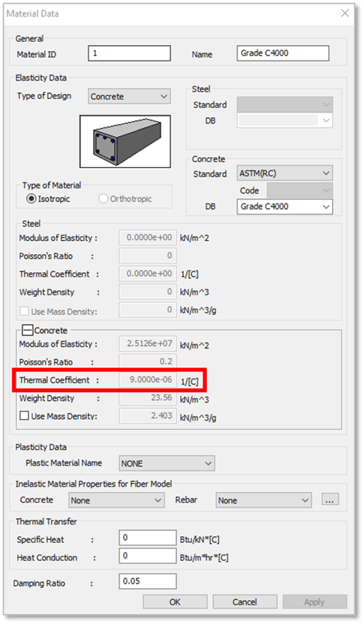Click the Elasticity Data group label
Viewport: 364px width, 624px height.
[41, 78]
